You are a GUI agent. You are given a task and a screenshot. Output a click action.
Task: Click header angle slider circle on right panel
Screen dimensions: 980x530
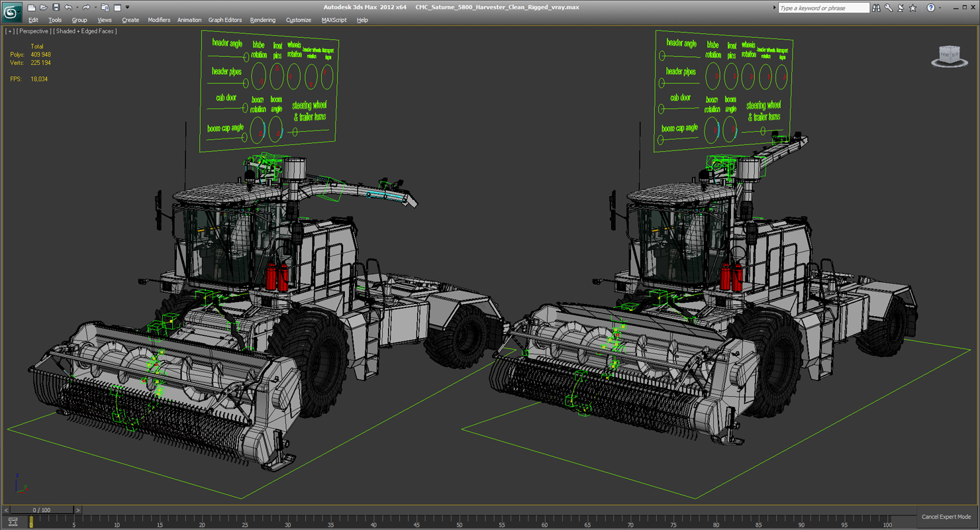tap(661, 56)
